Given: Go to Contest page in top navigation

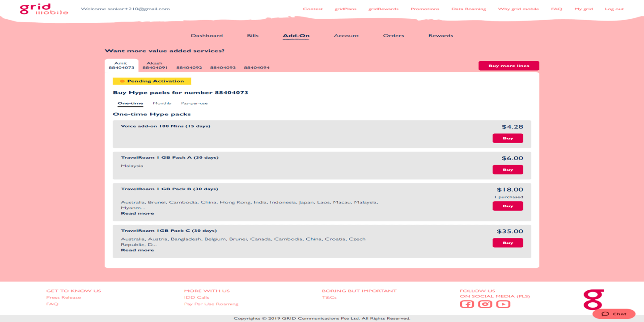Looking at the screenshot, I should tap(313, 9).
